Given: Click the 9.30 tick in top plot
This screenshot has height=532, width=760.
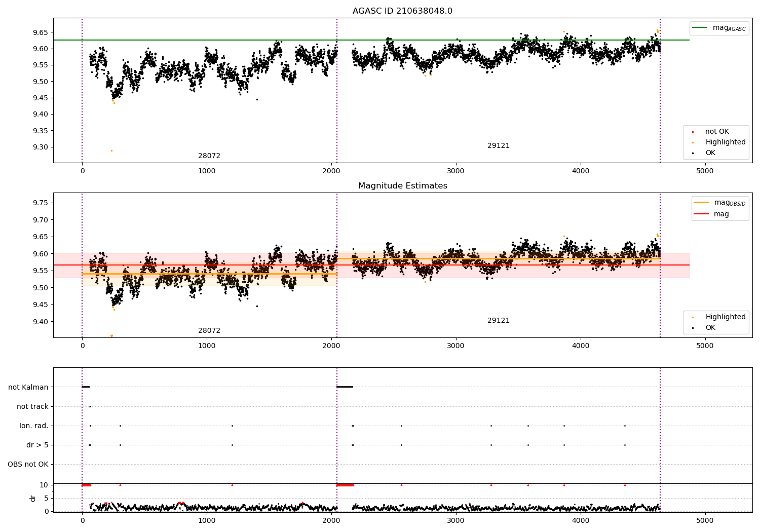Looking at the screenshot, I should (x=40, y=147).
